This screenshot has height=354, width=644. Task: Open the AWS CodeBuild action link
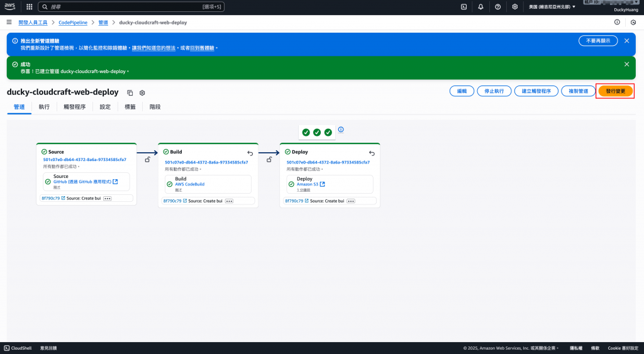point(190,184)
